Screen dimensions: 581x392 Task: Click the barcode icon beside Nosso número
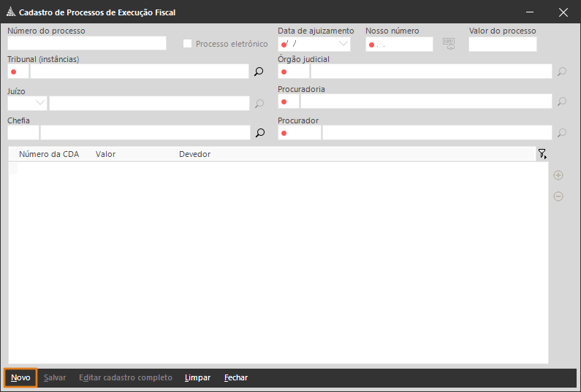[x=448, y=45]
